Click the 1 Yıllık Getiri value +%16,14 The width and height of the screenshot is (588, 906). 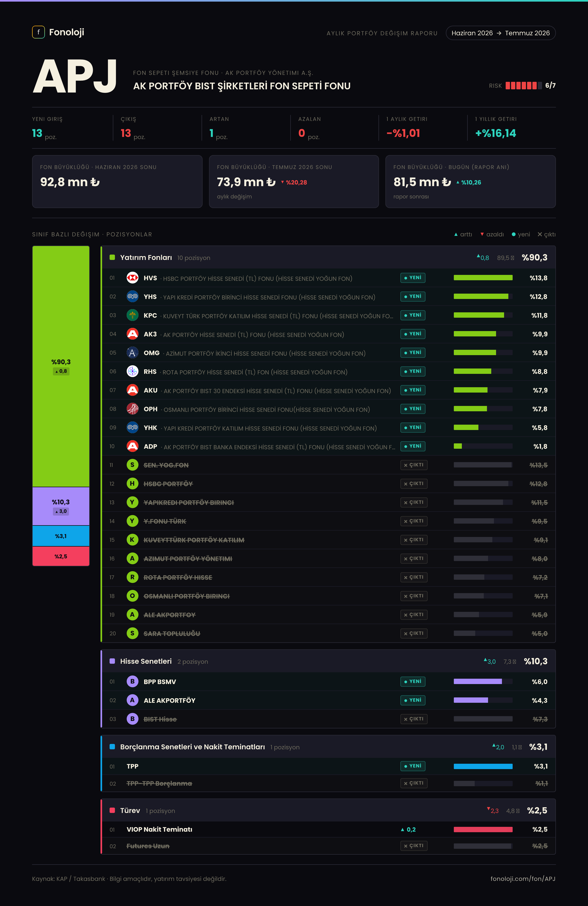point(496,133)
